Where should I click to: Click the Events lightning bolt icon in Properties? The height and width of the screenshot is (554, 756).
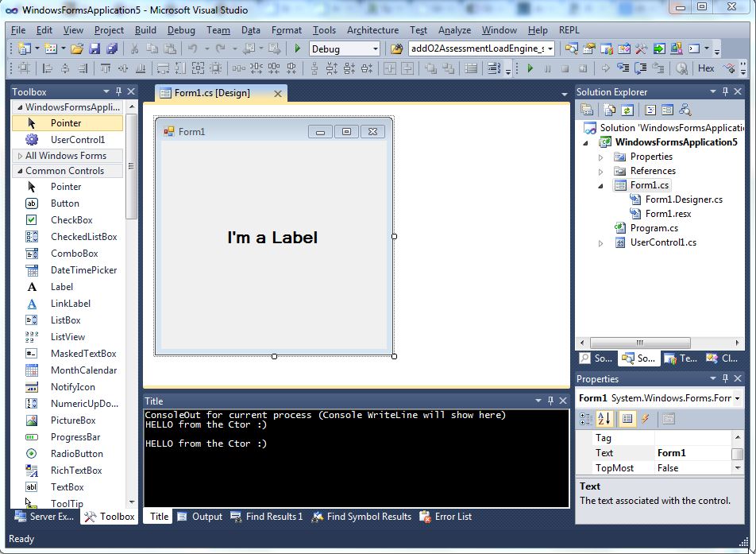click(x=645, y=419)
